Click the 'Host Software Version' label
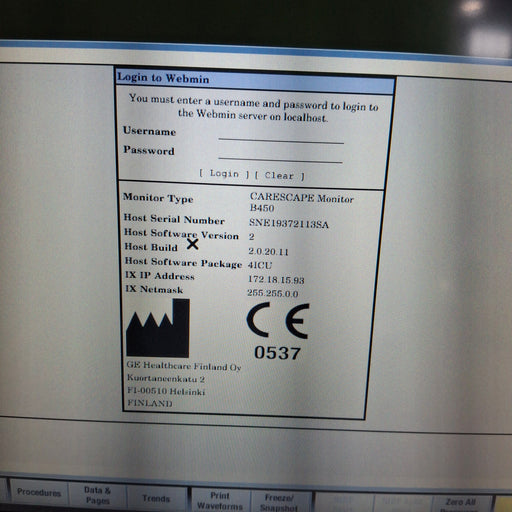512x512 pixels. (181, 234)
